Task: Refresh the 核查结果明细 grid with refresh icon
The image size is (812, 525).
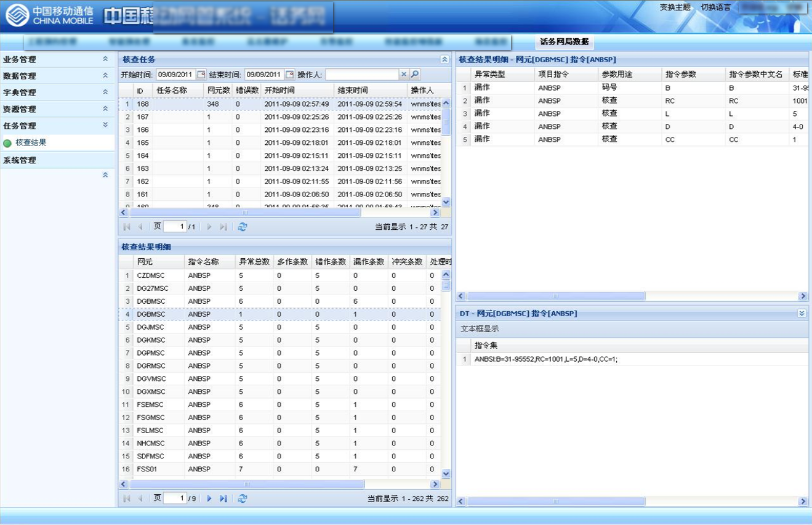Action: (x=243, y=499)
